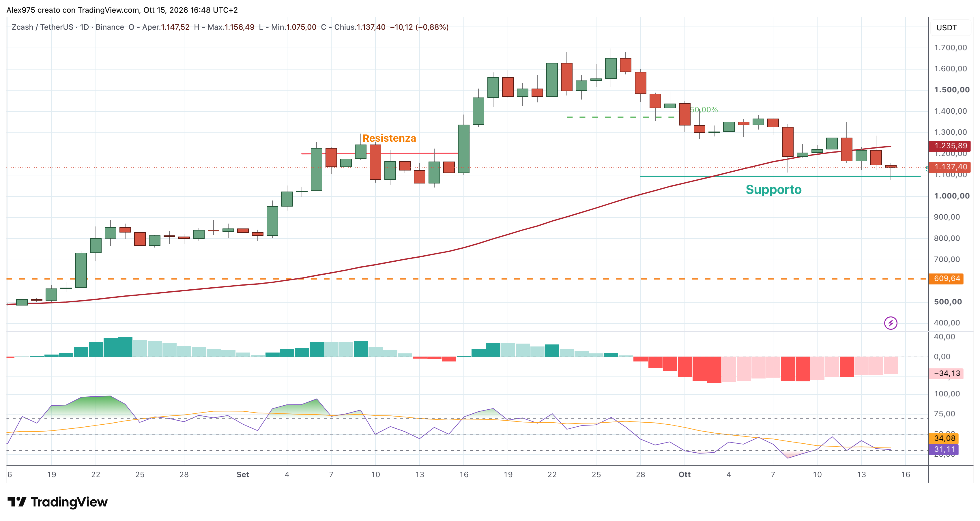Click the 1.235,89 moving average price tag
980x521 pixels.
[x=950, y=146]
